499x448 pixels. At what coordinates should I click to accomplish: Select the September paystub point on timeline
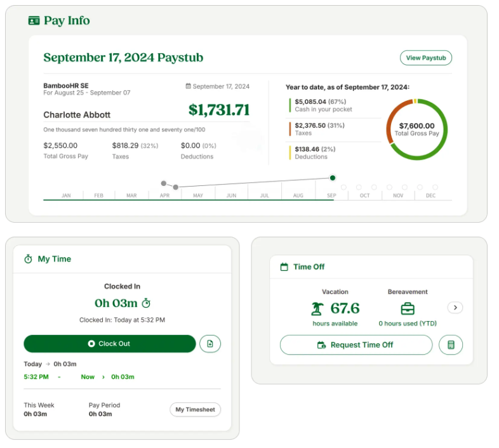pos(333,178)
